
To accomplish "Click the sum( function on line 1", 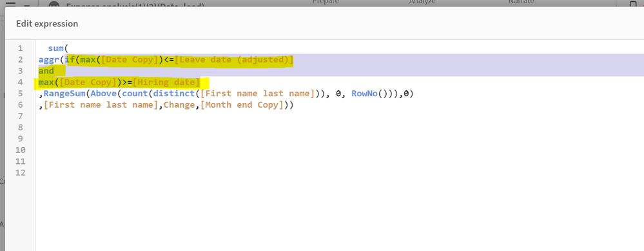I will point(58,48).
